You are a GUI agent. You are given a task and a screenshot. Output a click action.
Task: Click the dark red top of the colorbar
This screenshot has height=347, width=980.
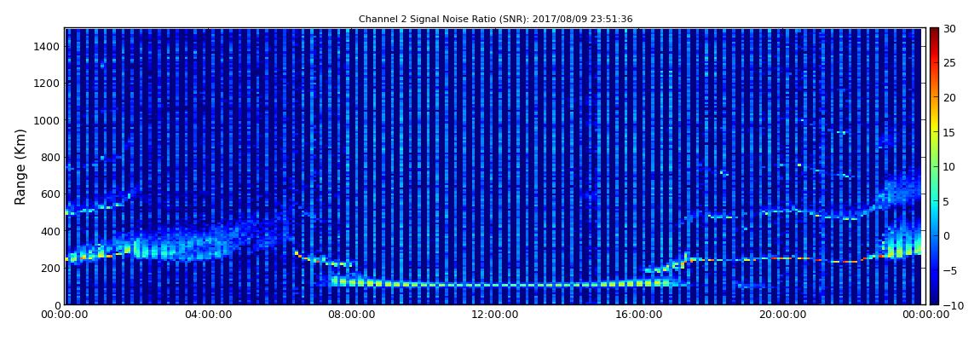pos(934,33)
